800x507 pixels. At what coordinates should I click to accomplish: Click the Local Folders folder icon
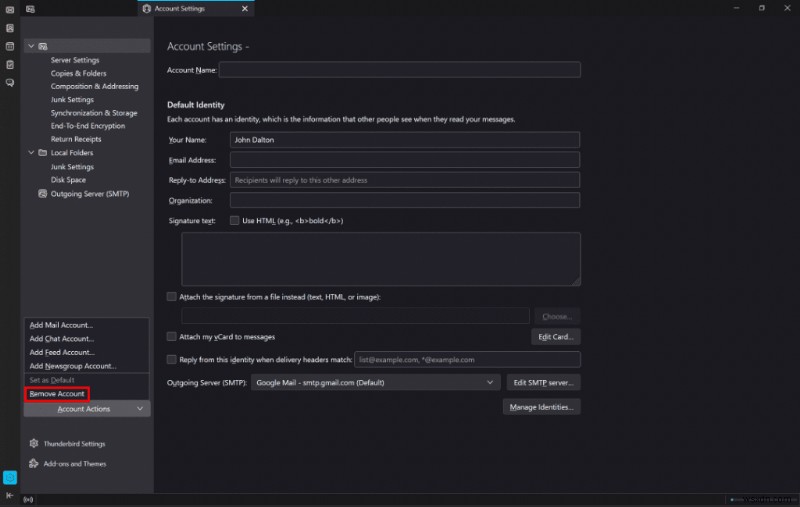[x=43, y=153]
